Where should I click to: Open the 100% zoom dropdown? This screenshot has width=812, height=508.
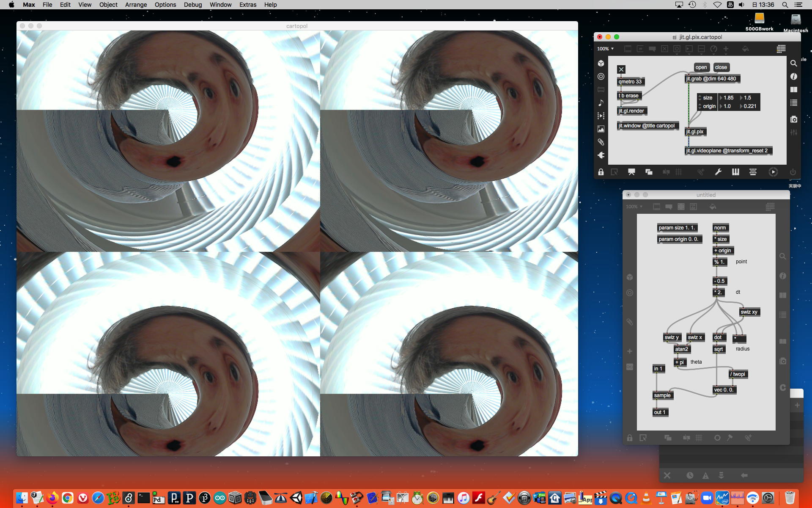tap(605, 49)
